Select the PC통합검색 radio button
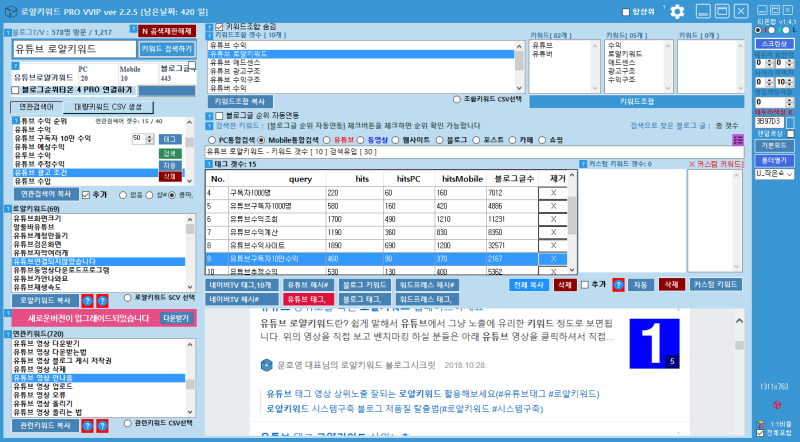The width and height of the screenshot is (800, 442). click(212, 140)
